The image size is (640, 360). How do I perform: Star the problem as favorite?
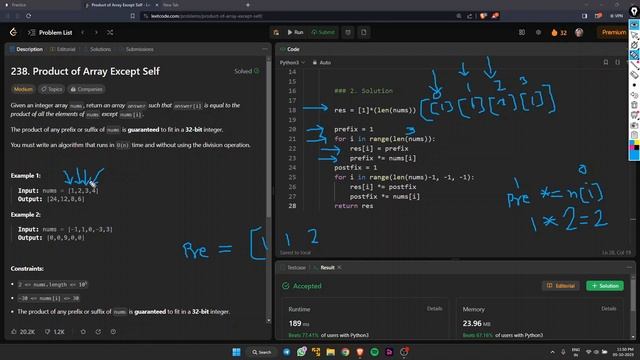[x=83, y=332]
